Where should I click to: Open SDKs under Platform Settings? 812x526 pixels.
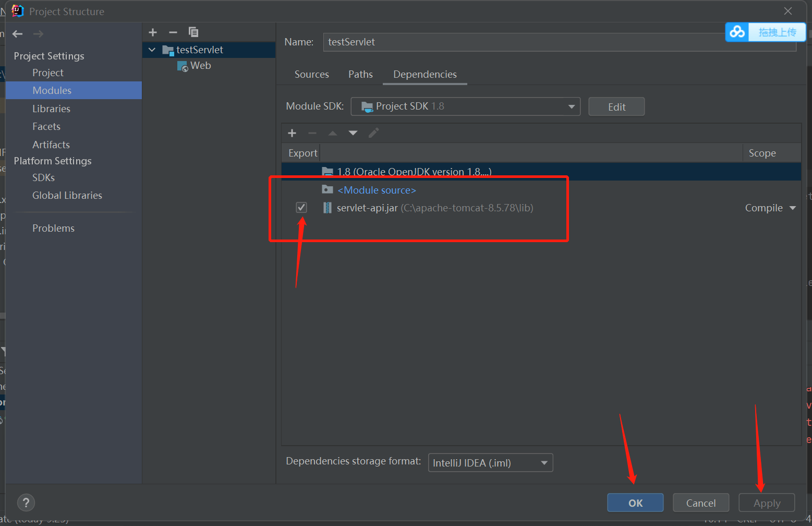point(43,177)
